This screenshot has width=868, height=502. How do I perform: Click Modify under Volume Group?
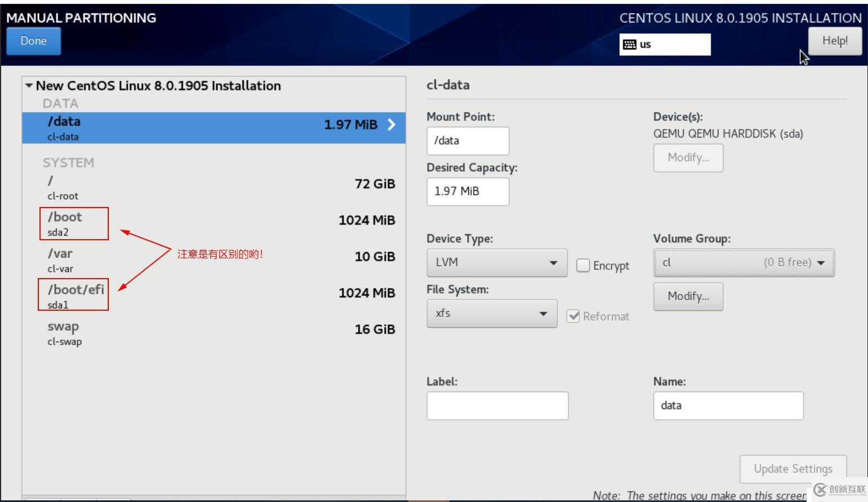(x=688, y=297)
